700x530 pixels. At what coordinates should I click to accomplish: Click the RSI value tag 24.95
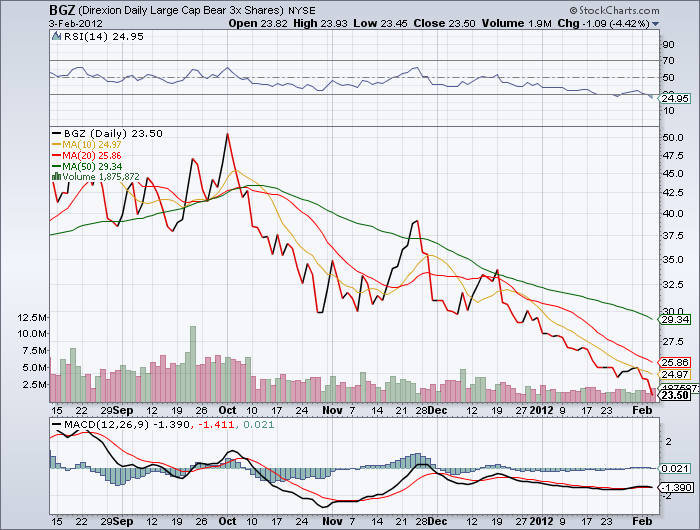(675, 98)
